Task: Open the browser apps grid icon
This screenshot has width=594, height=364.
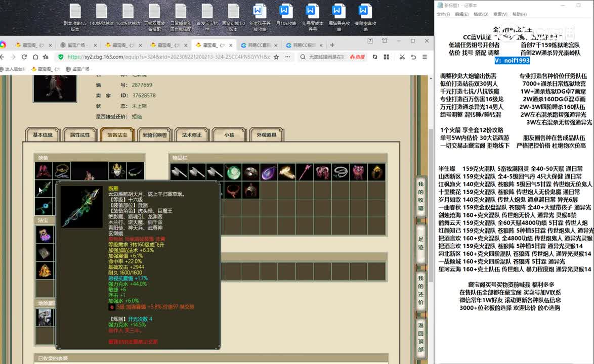Action: (x=387, y=57)
